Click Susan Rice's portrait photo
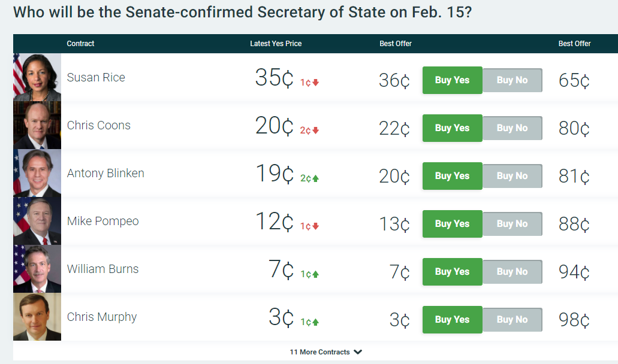This screenshot has height=364, width=618. pos(37,78)
